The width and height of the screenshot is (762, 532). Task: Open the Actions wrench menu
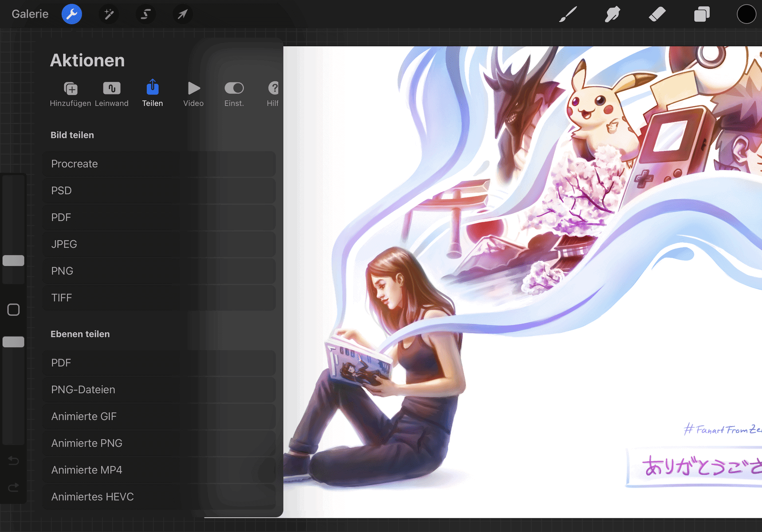[71, 14]
